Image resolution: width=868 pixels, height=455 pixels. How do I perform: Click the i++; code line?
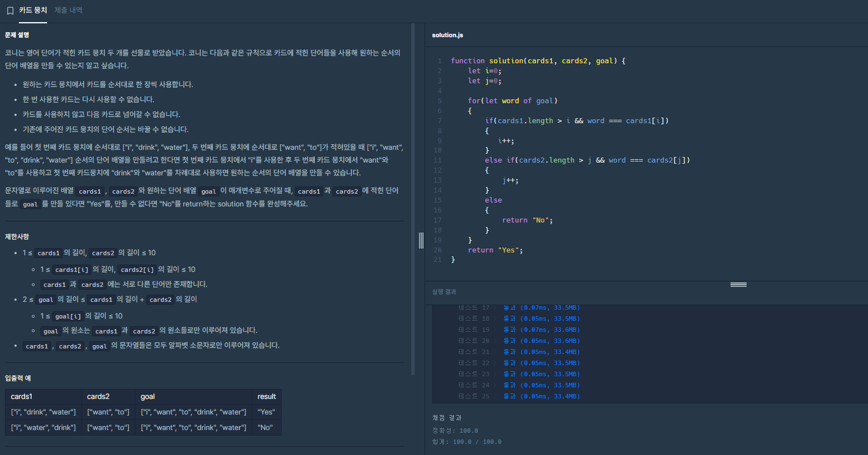pos(506,141)
